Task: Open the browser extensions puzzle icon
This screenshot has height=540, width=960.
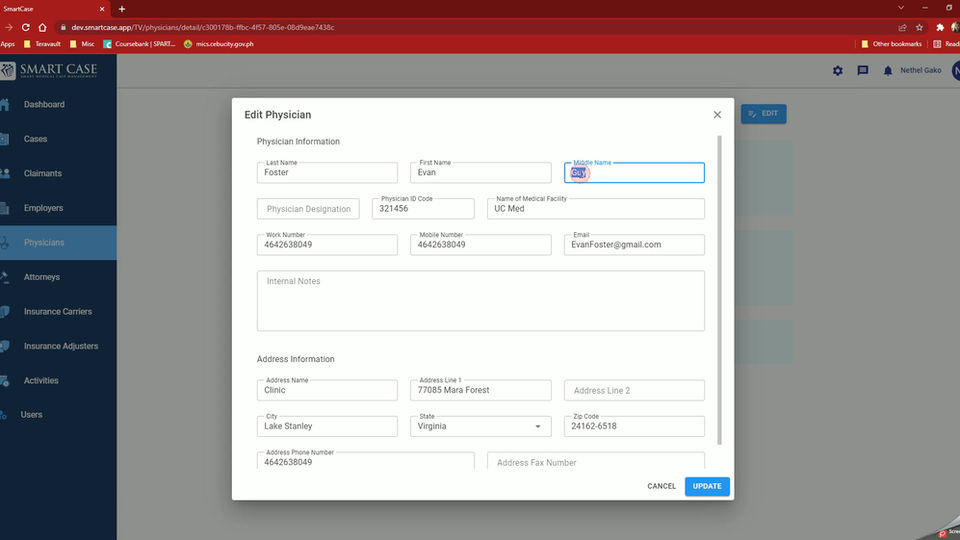Action: [x=940, y=27]
